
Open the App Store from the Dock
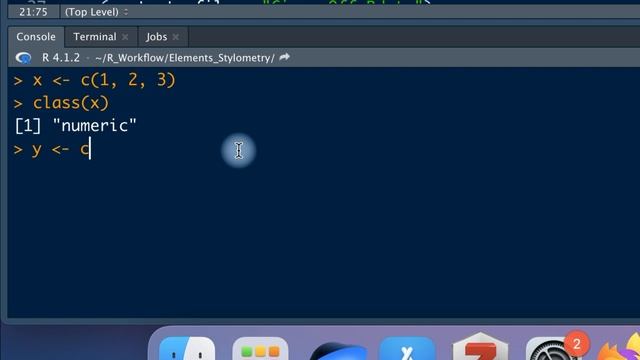click(407, 348)
